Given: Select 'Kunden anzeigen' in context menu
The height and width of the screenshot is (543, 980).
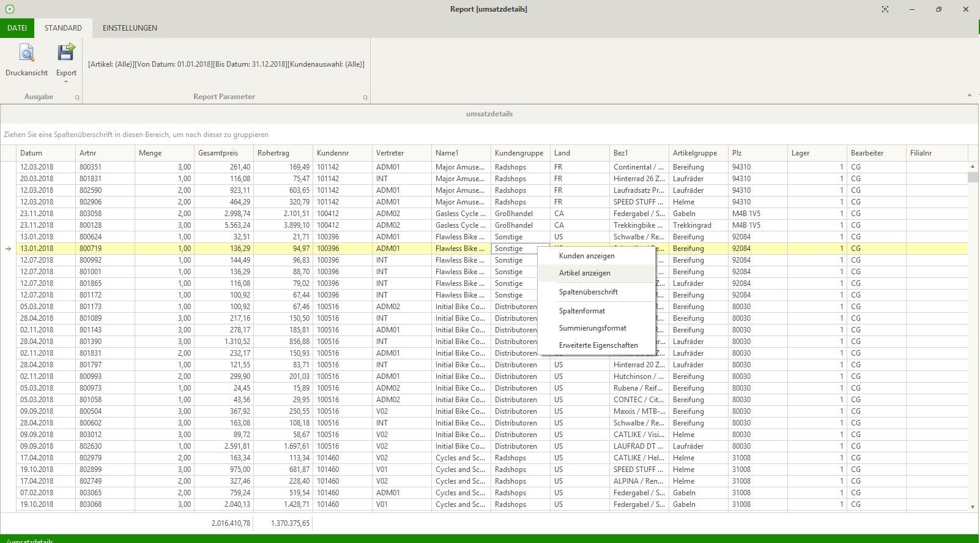Looking at the screenshot, I should point(587,256).
